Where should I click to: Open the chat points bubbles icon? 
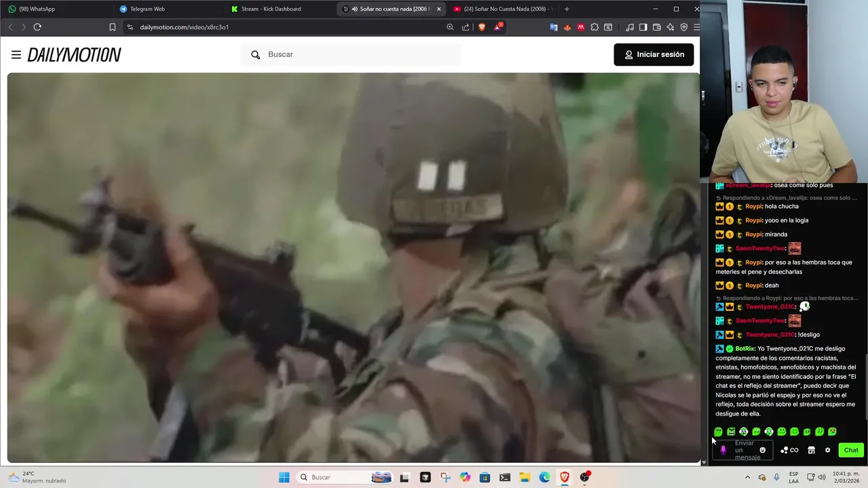[785, 450]
